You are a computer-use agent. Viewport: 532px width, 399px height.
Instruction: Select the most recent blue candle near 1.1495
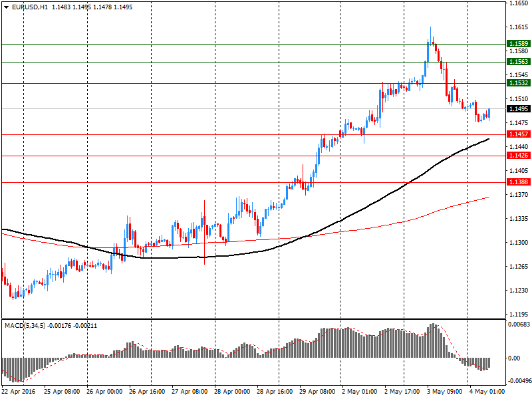489,114
